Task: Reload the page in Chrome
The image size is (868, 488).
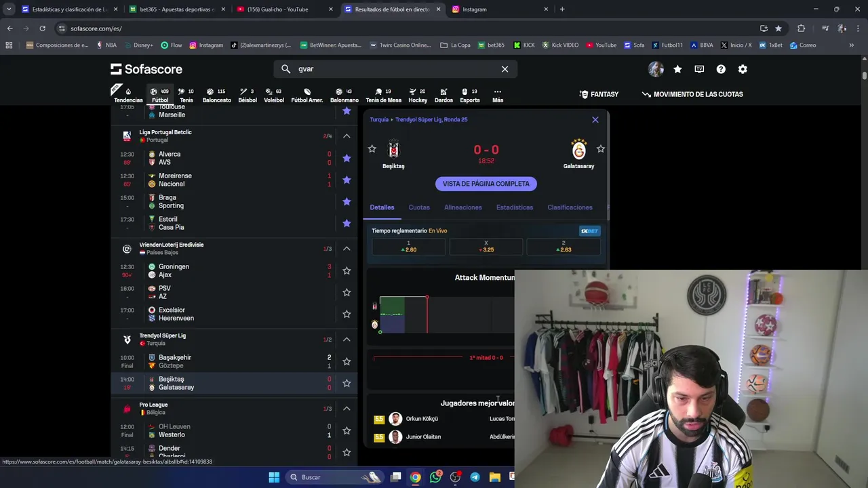Action: click(x=42, y=28)
